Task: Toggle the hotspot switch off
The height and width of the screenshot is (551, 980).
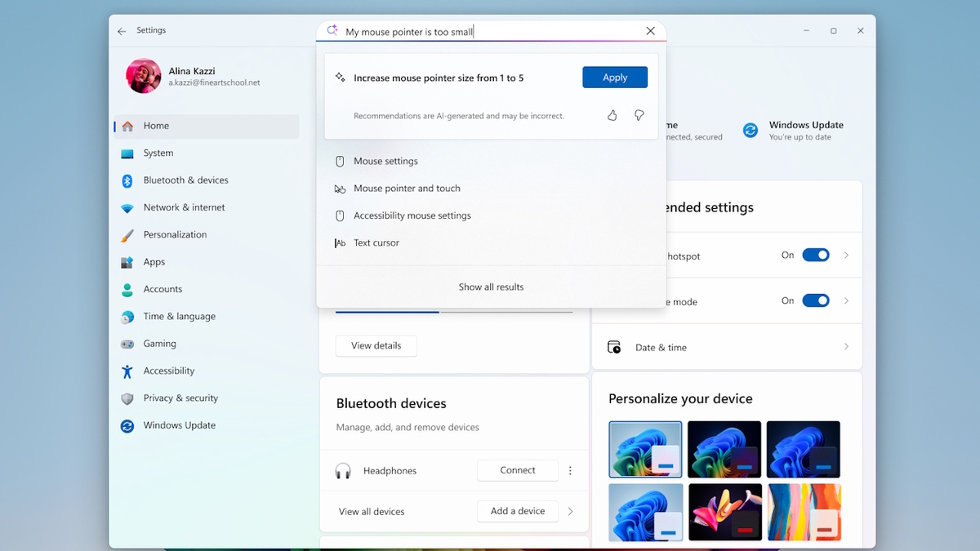Action: [816, 256]
